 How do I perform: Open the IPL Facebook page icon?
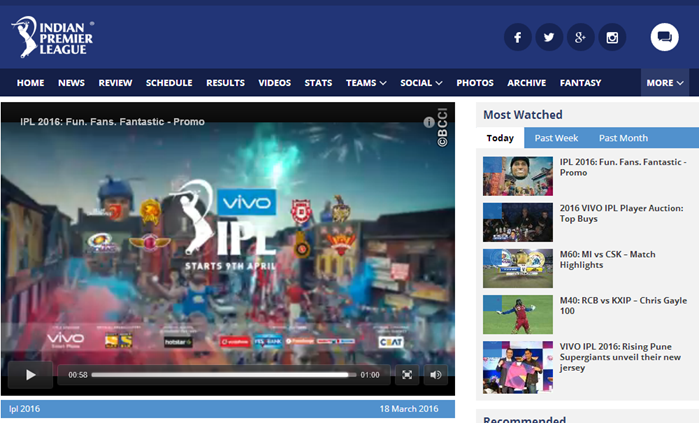pyautogui.click(x=517, y=38)
